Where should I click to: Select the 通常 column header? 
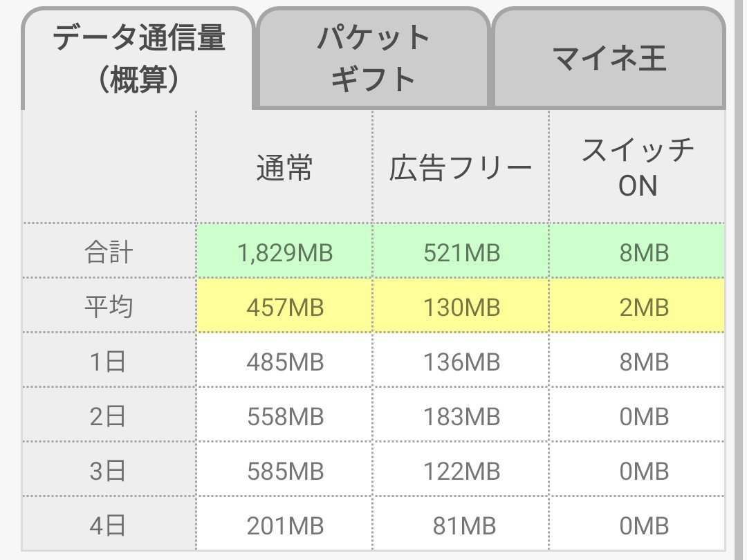(x=284, y=167)
